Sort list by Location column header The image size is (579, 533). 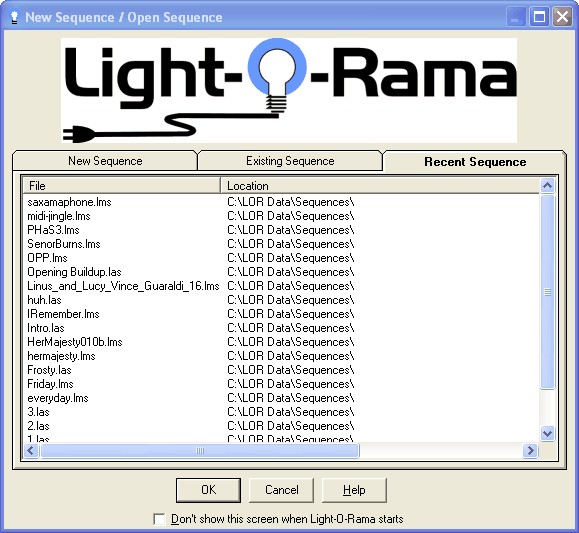(x=380, y=185)
